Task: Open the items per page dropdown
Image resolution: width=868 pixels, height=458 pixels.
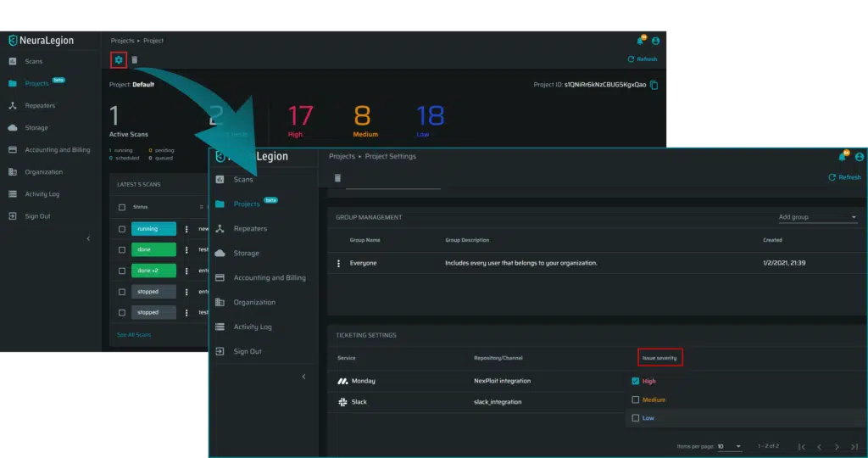Action: 729,446
